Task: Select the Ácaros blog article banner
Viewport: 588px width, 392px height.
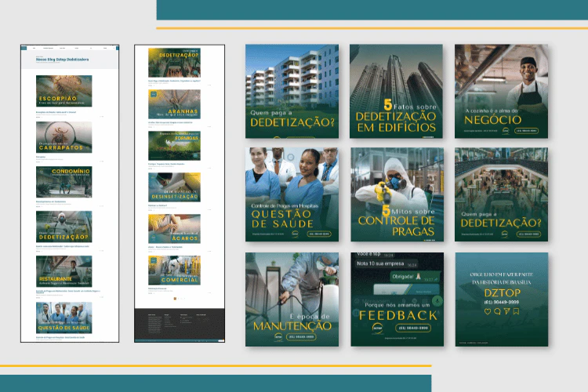Action: 174,228
